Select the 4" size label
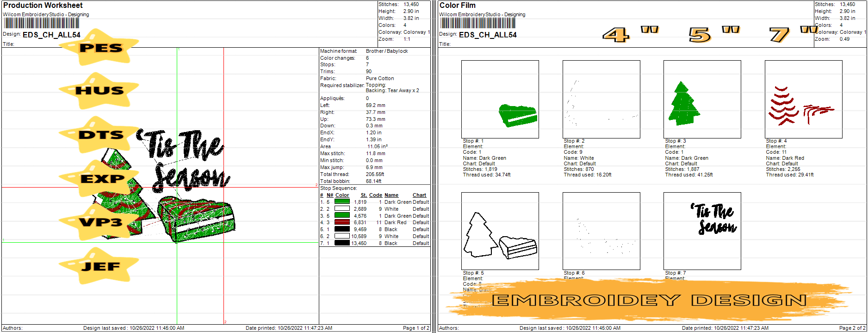This screenshot has height=333, width=868. tap(630, 34)
